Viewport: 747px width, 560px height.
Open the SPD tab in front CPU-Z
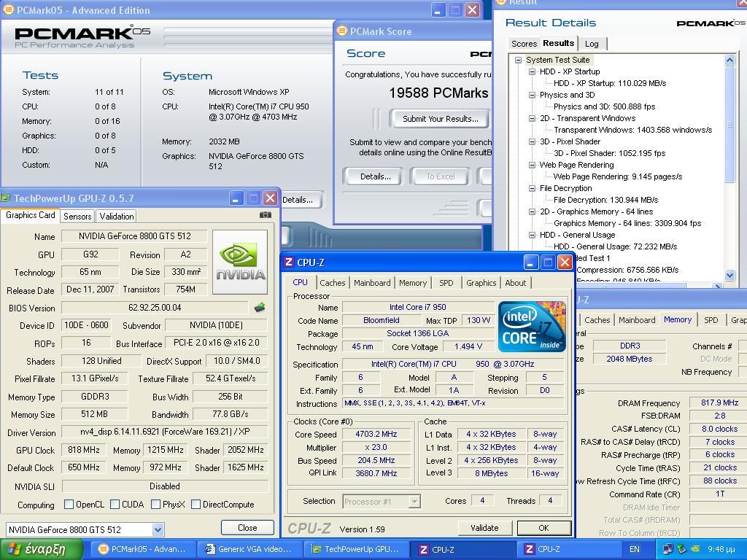(x=446, y=283)
